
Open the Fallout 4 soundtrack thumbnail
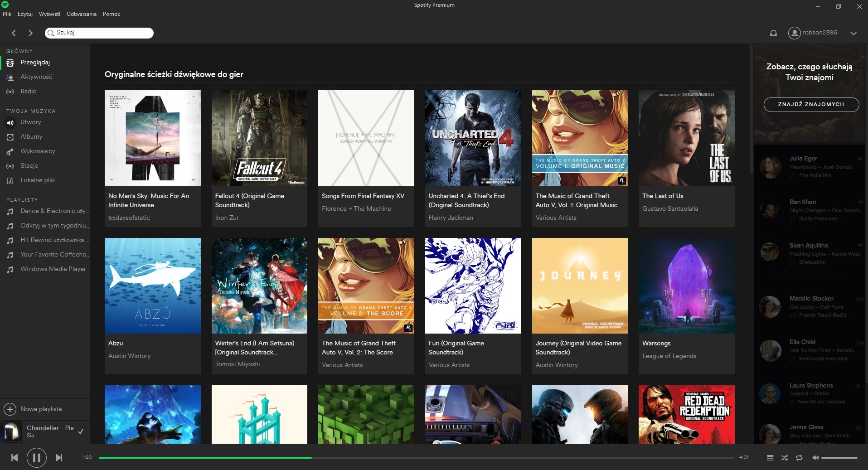coord(259,138)
